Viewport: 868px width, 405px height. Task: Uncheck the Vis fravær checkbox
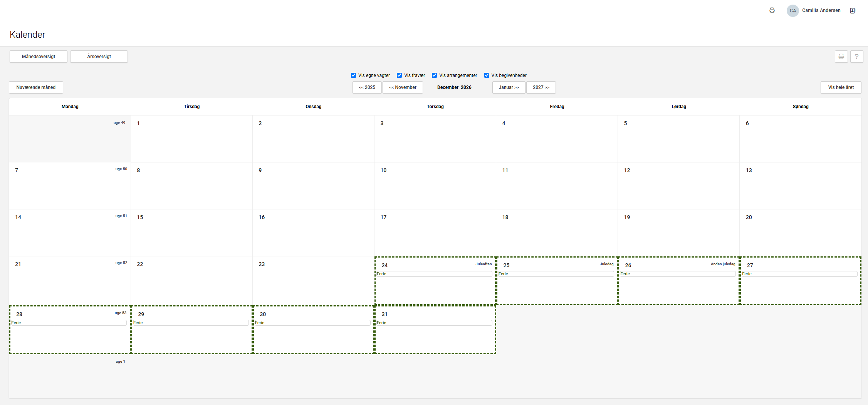point(399,75)
